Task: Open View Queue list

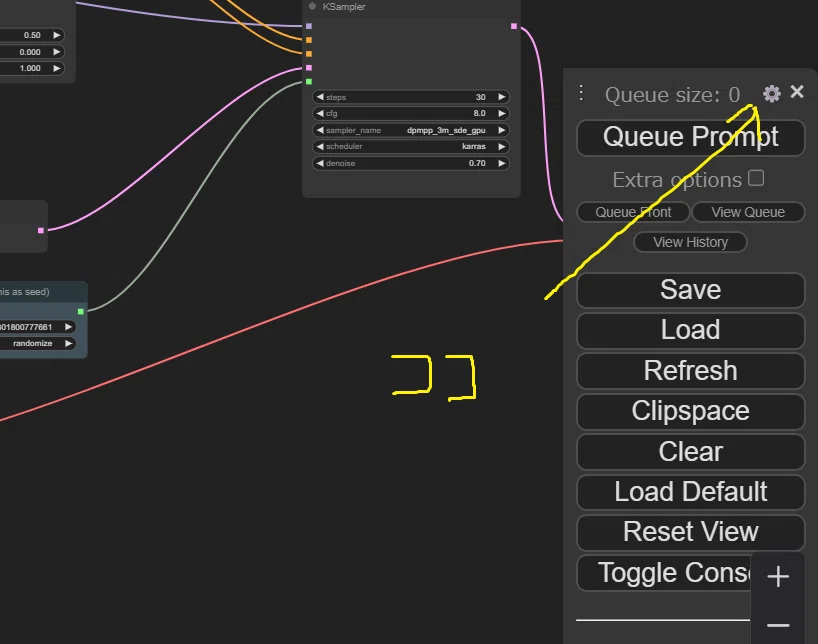Action: tap(748, 212)
